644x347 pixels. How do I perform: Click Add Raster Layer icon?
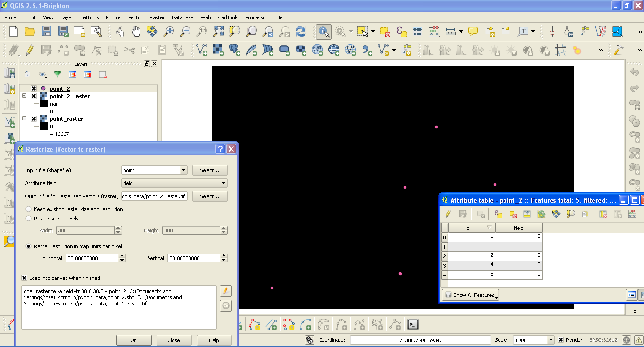(x=218, y=50)
